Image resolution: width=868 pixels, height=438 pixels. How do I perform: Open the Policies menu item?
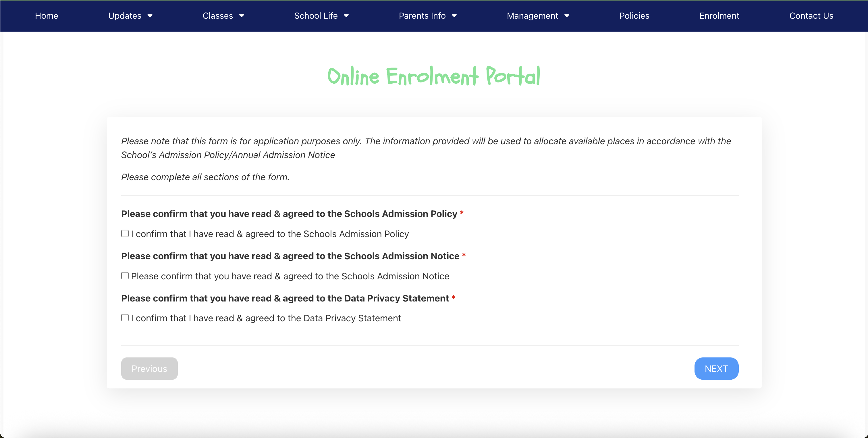(x=634, y=16)
